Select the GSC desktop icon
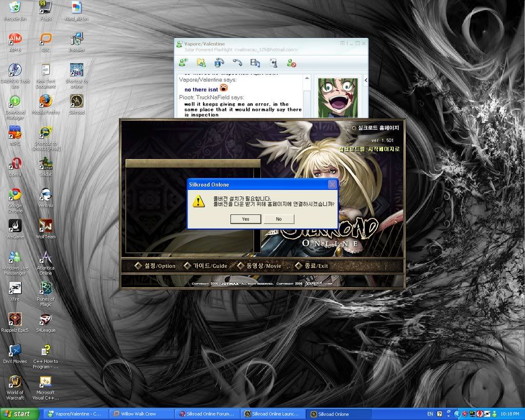The image size is (525, 420). [46, 42]
